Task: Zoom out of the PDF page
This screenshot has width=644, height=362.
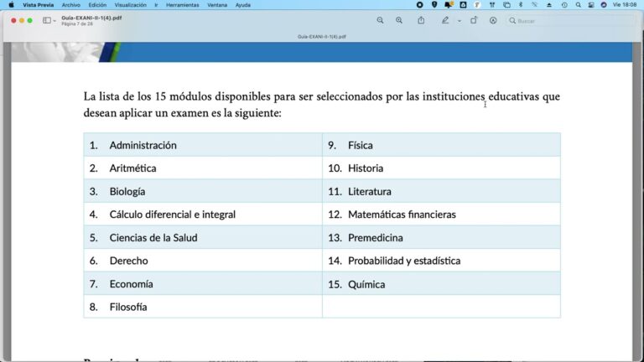Action: click(380, 20)
